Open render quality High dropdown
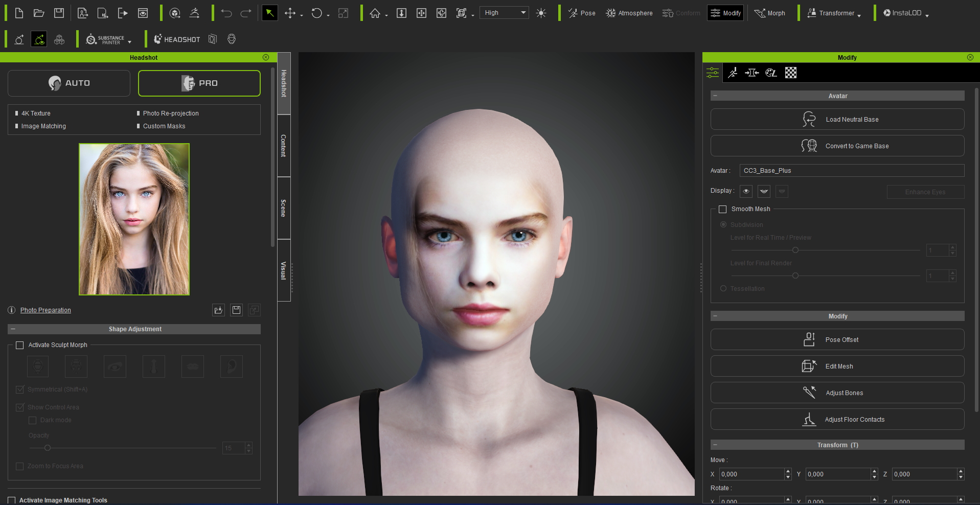This screenshot has height=505, width=980. coord(505,13)
